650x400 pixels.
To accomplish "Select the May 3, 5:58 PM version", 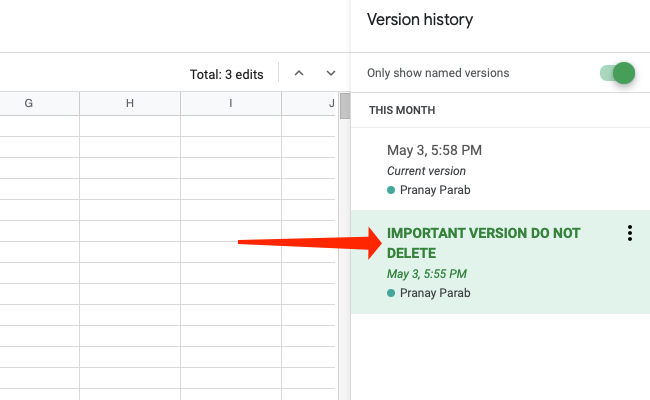I will point(434,150).
